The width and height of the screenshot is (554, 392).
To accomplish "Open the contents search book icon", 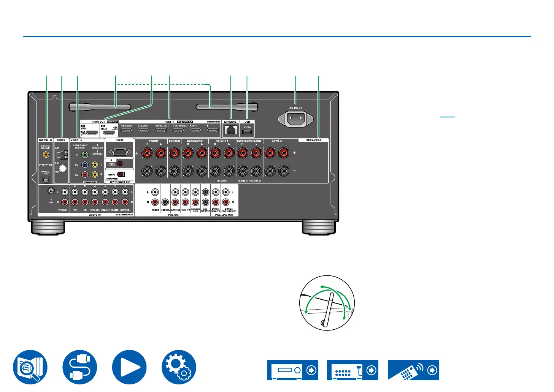I will [x=30, y=367].
